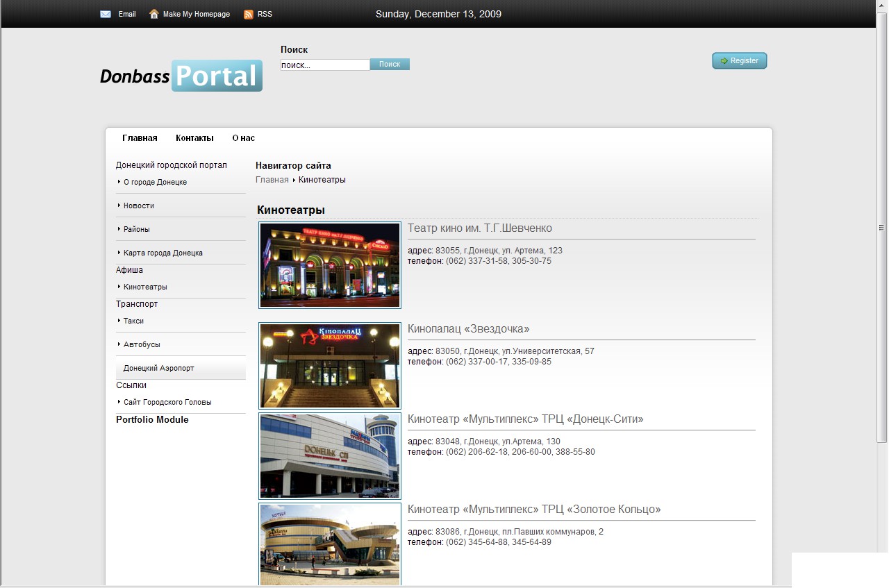Click the address ул.Артема, 130
889x588 pixels.
pyautogui.click(x=531, y=442)
